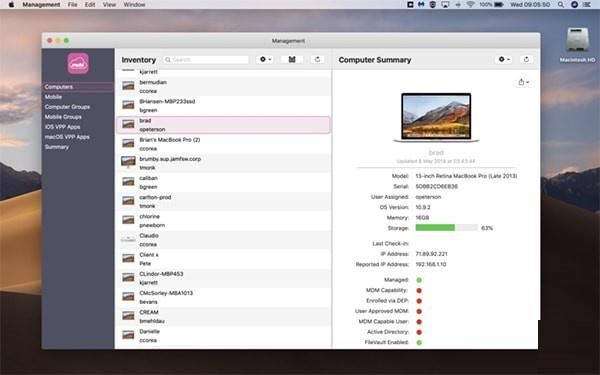Focus the Inventory search field
The image size is (600, 375).
pos(206,60)
